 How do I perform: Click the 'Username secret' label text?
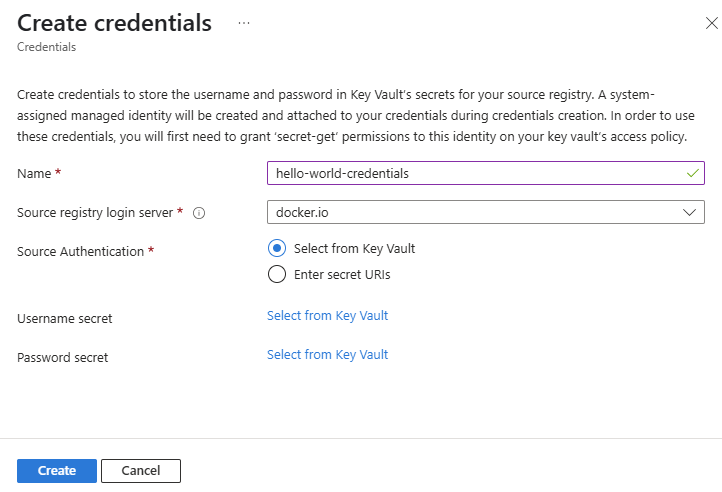coord(64,319)
